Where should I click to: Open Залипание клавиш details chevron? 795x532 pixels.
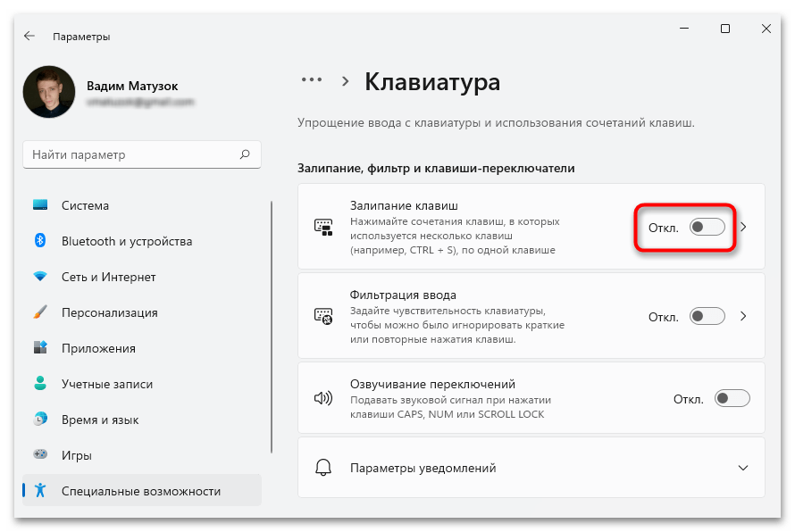coord(743,228)
